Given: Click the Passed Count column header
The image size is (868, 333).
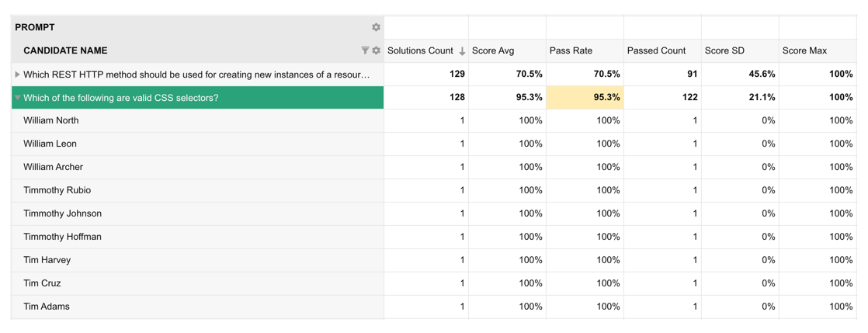Looking at the screenshot, I should pyautogui.click(x=656, y=50).
